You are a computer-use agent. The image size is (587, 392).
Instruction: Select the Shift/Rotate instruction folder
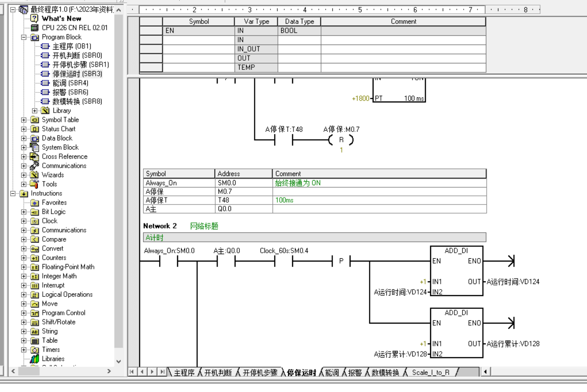pyautogui.click(x=58, y=322)
